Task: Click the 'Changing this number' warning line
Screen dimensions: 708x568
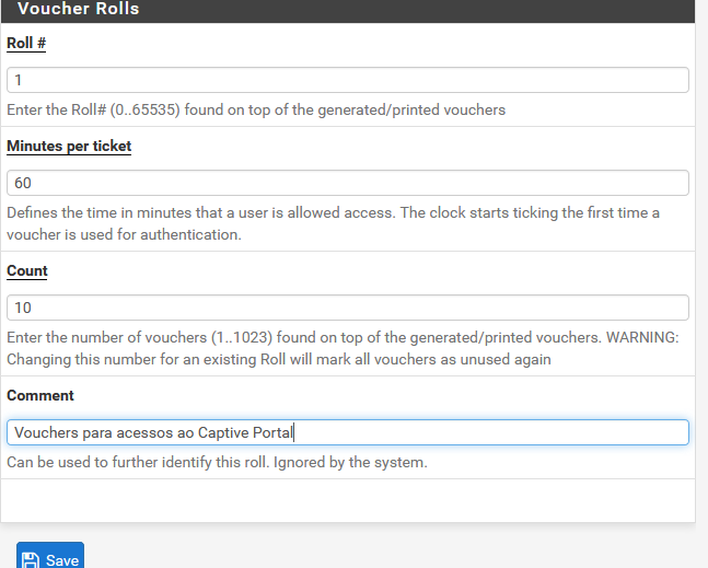Action: tap(279, 359)
